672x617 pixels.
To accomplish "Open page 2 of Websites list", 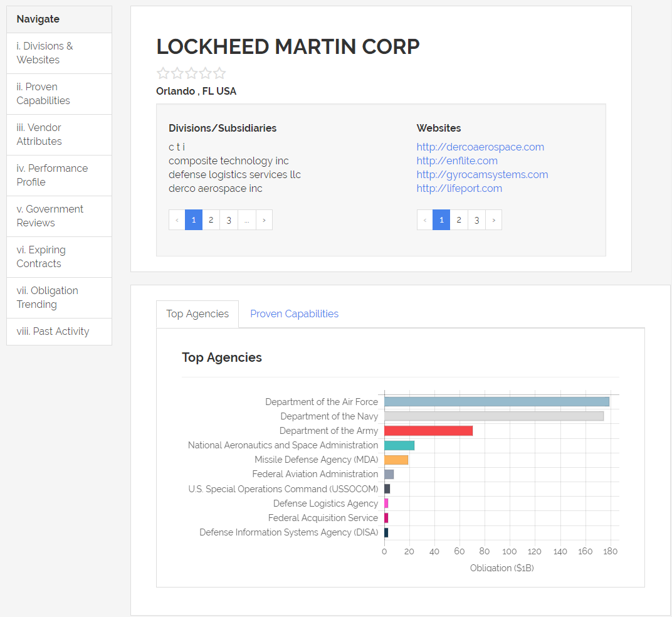I will [x=459, y=220].
